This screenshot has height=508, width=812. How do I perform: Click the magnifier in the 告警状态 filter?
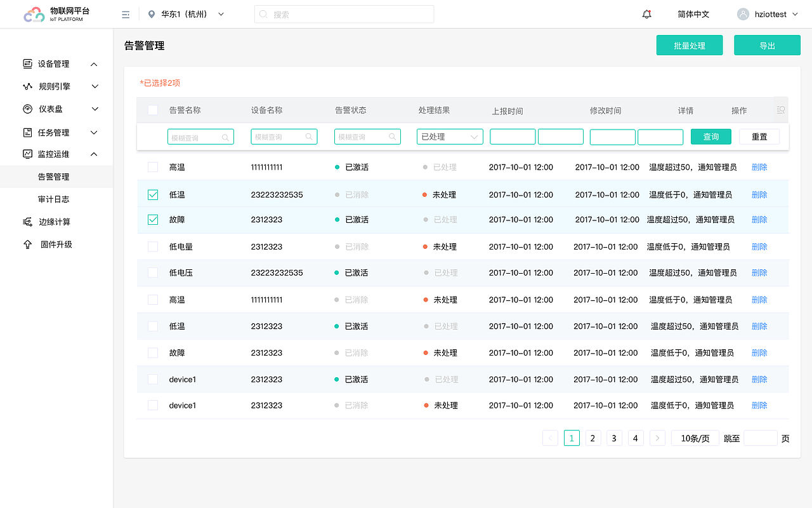[393, 137]
